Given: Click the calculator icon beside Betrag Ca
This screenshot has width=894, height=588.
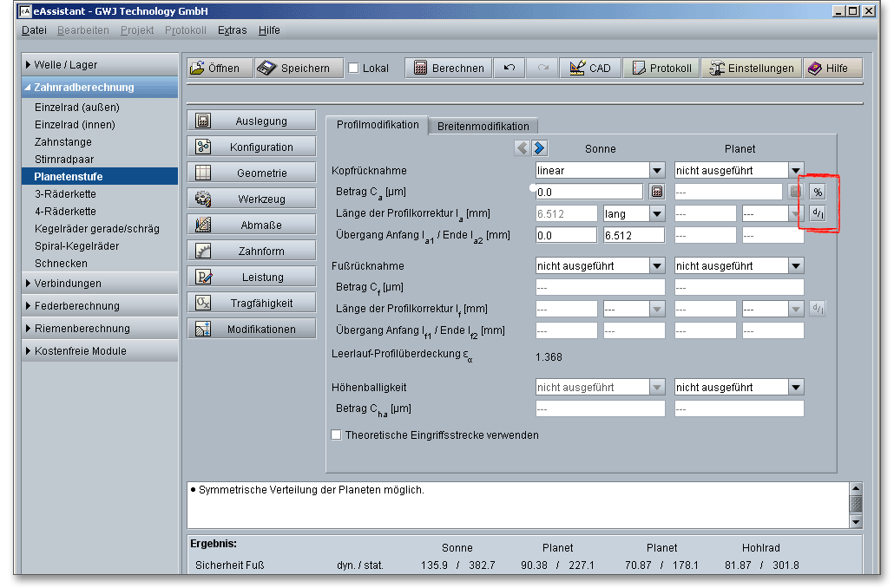Looking at the screenshot, I should click(657, 192).
